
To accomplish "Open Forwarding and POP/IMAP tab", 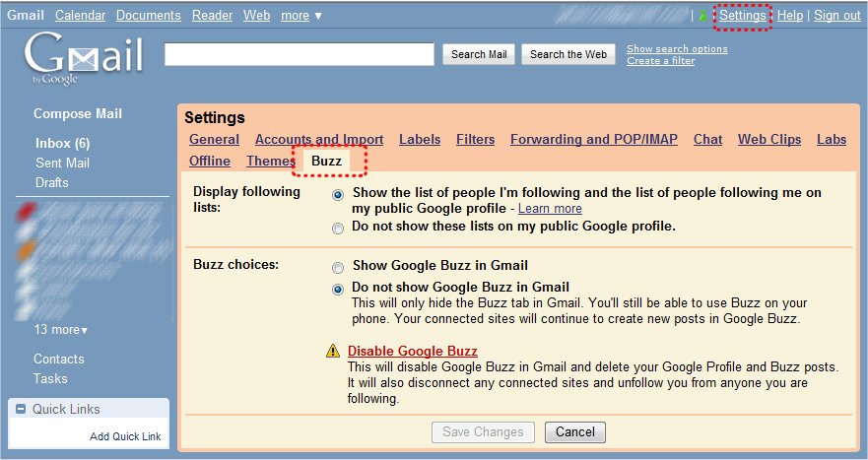I will click(x=594, y=140).
